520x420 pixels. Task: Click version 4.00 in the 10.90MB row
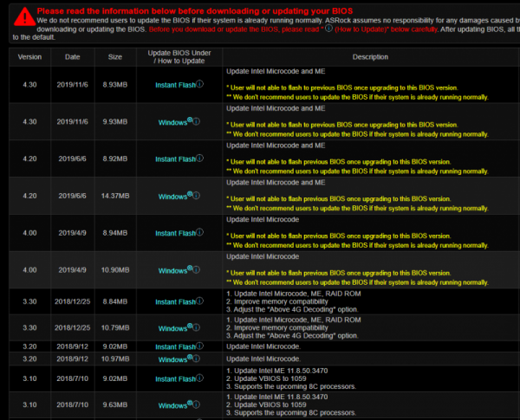[29, 270]
